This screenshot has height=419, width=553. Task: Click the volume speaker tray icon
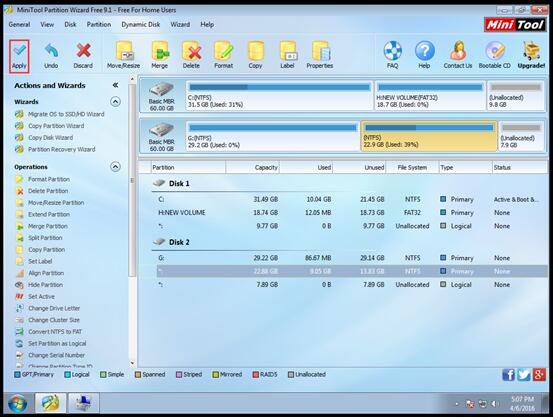494,404
